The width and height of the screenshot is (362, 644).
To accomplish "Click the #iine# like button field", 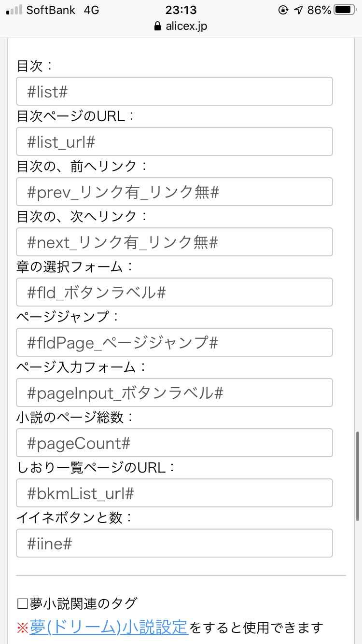I will (x=174, y=543).
